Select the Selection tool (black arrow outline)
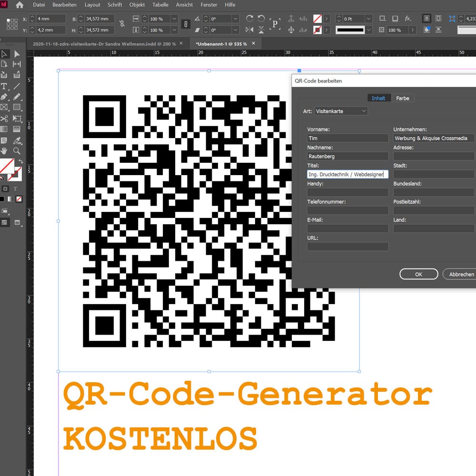Screen dimensions: 476x476 coord(4,54)
